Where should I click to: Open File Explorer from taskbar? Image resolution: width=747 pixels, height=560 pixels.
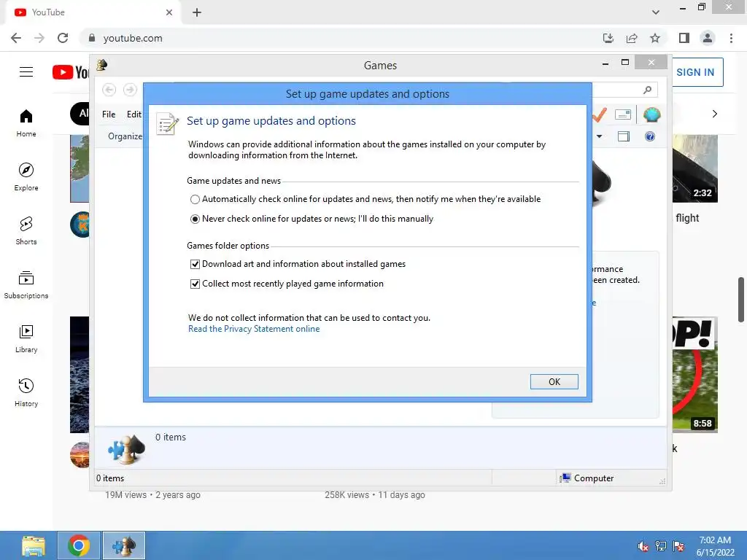pyautogui.click(x=34, y=545)
